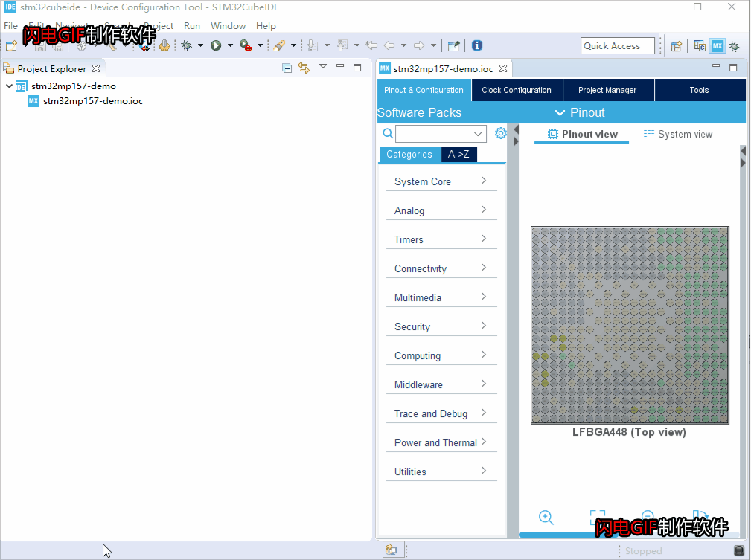The width and height of the screenshot is (751, 560).
Task: Select Pinout & Configuration tab
Action: (424, 90)
